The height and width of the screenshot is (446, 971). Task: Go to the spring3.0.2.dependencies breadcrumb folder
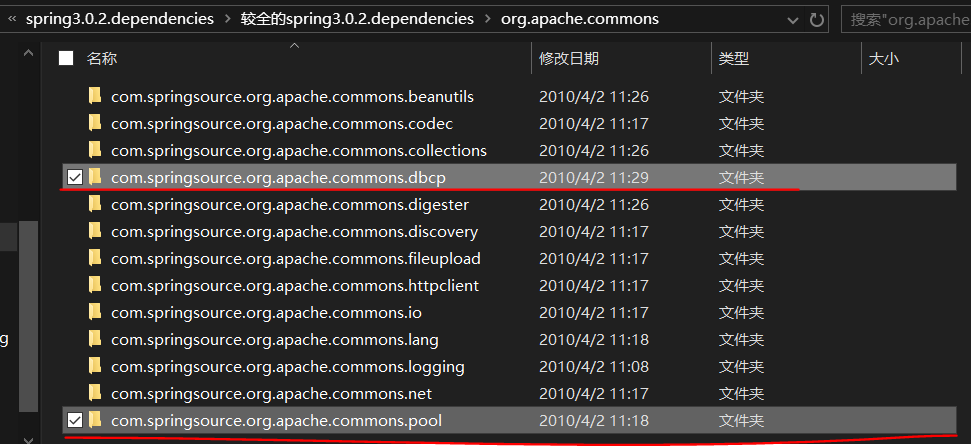pos(120,19)
